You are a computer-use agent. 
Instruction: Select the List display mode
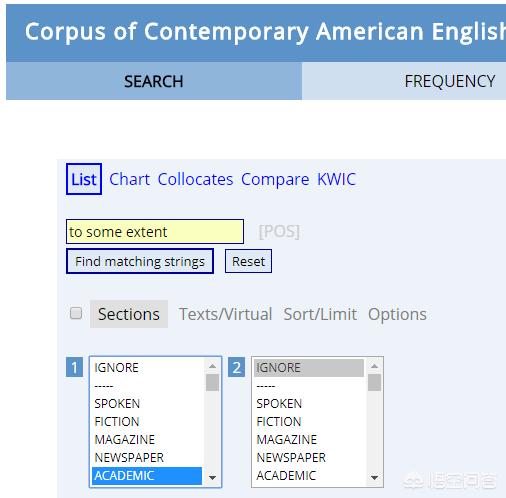[x=84, y=179]
